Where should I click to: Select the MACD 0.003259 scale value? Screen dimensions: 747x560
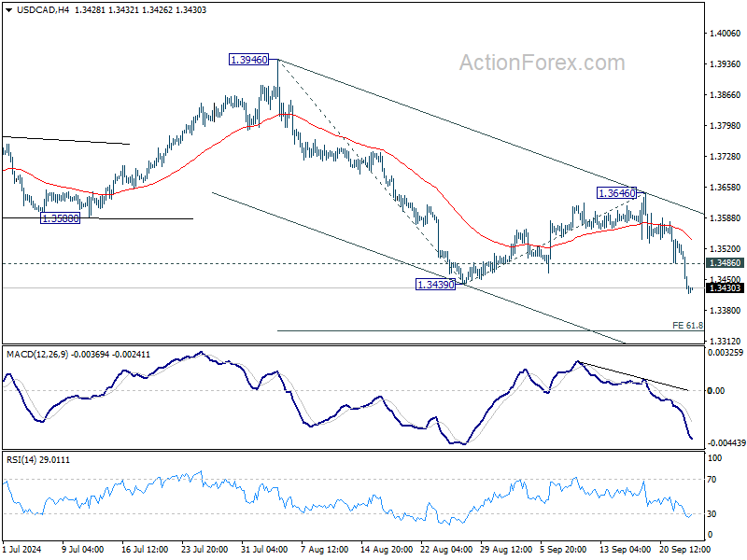point(726,353)
